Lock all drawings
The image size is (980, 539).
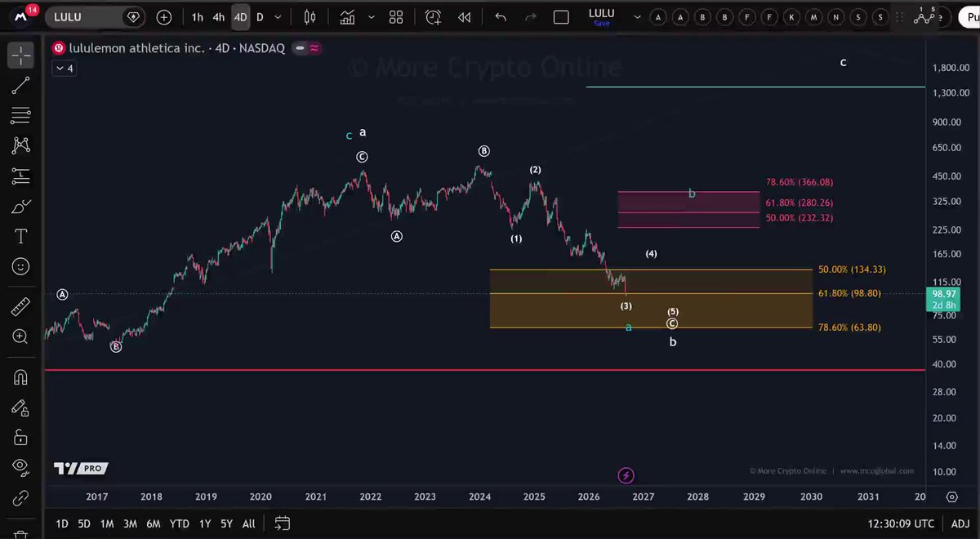pos(20,438)
